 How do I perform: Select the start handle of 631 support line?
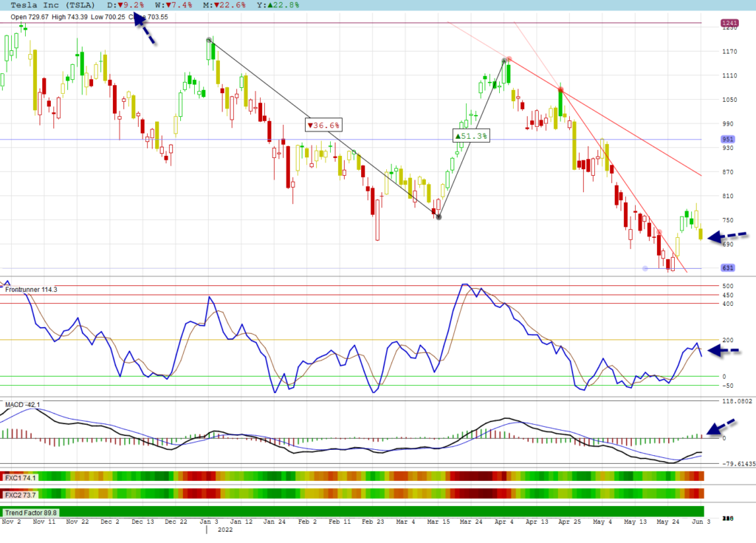pos(645,268)
